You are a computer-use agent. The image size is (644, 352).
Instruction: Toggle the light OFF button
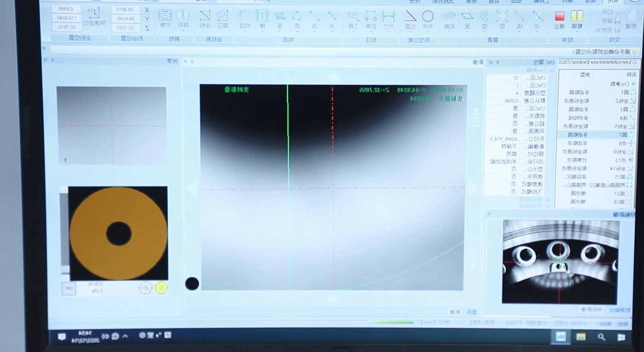click(x=69, y=289)
